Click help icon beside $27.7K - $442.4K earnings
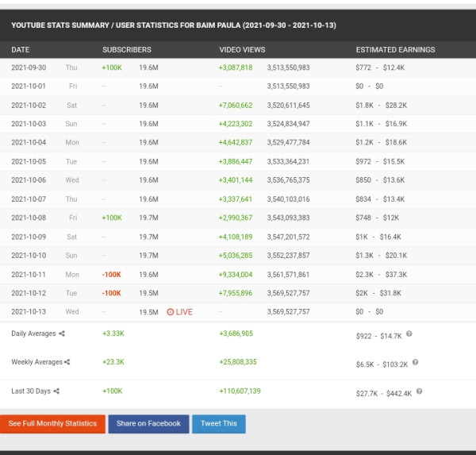The width and height of the screenshot is (476, 455). point(419,391)
